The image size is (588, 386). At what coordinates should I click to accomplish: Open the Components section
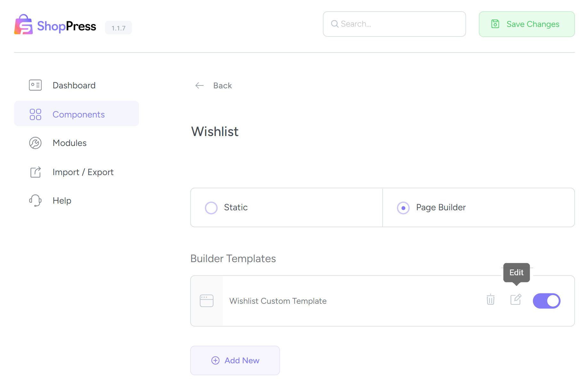[78, 114]
